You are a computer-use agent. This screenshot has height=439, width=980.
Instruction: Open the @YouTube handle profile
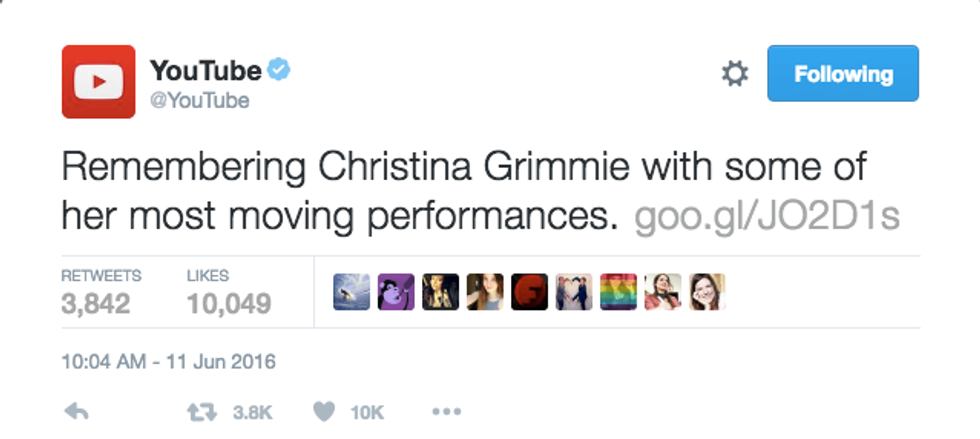pyautogui.click(x=199, y=101)
